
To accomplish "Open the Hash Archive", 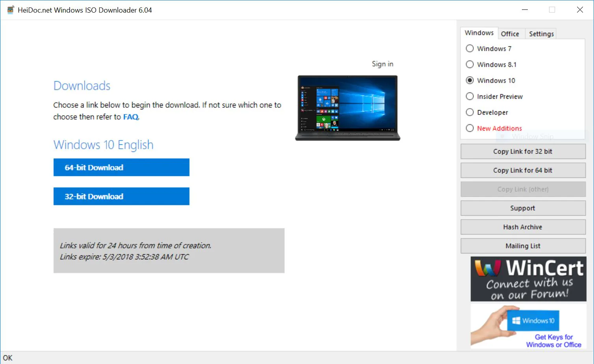I will point(523,227).
